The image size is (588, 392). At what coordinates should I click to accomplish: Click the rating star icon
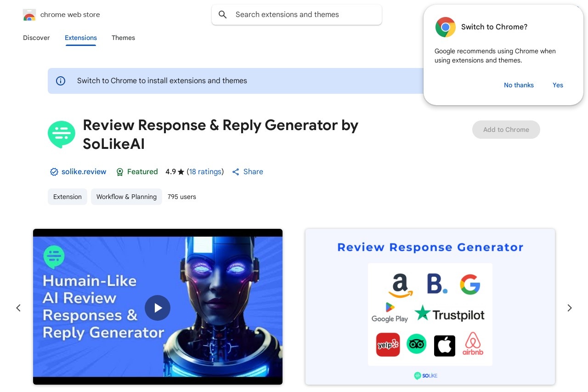click(181, 172)
